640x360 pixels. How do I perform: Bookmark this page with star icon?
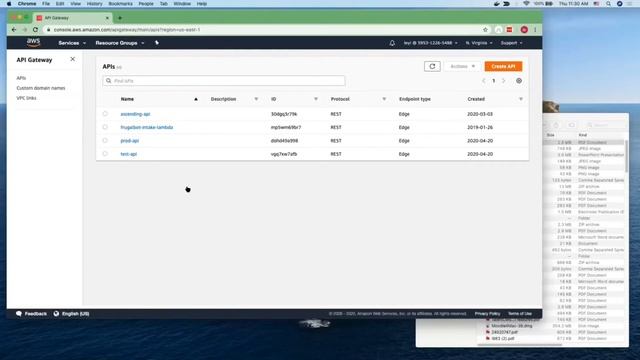click(485, 30)
